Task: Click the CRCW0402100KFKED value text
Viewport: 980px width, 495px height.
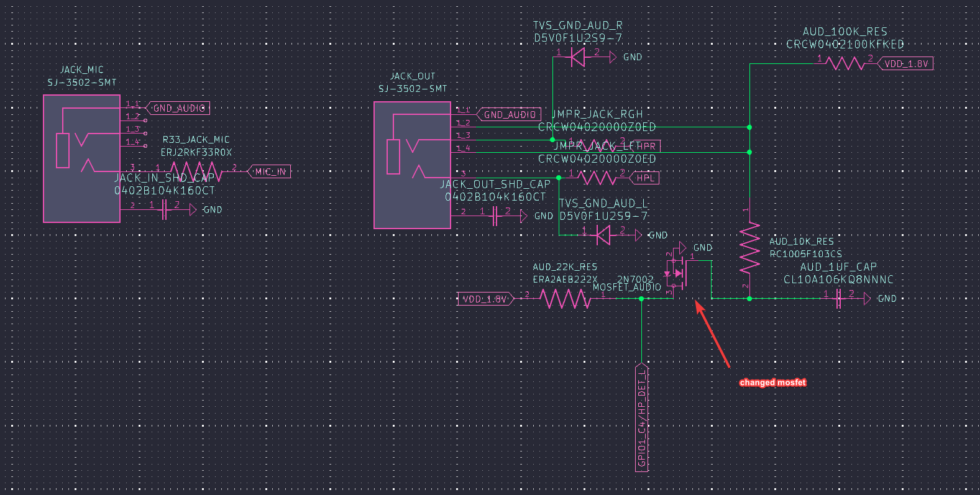Action: [x=845, y=44]
